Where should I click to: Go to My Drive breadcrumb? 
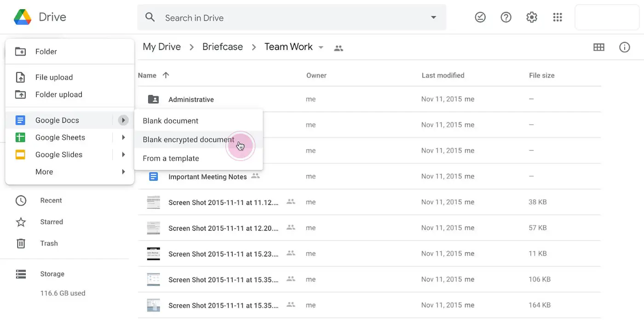(161, 47)
